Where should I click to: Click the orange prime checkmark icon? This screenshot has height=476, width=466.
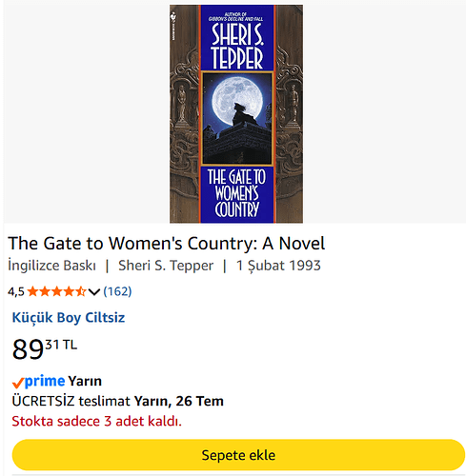(x=18, y=383)
